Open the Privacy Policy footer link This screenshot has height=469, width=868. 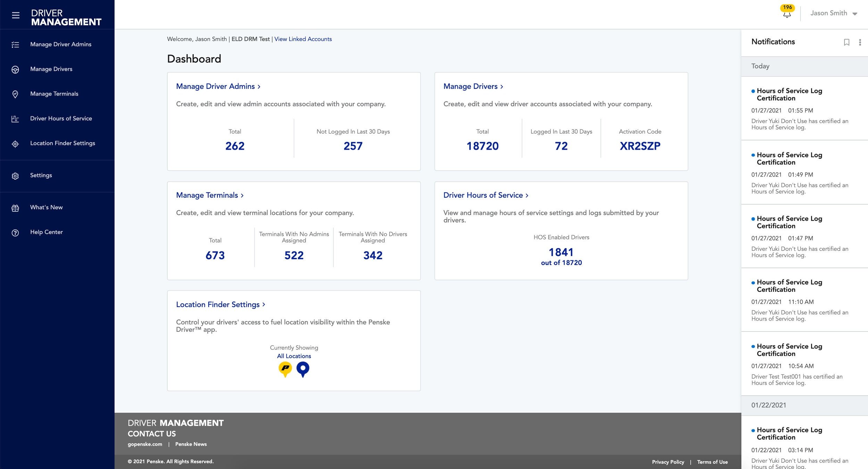(668, 462)
